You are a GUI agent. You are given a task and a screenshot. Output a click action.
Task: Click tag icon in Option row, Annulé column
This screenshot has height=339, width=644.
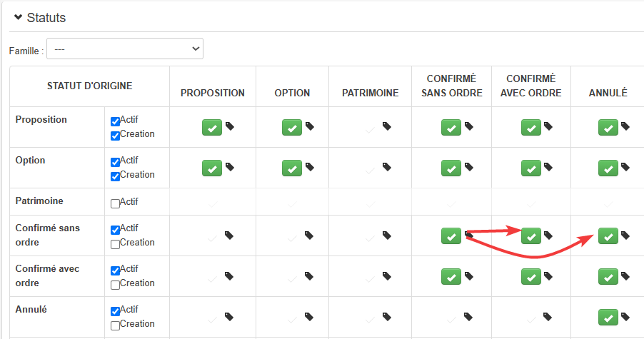(625, 167)
